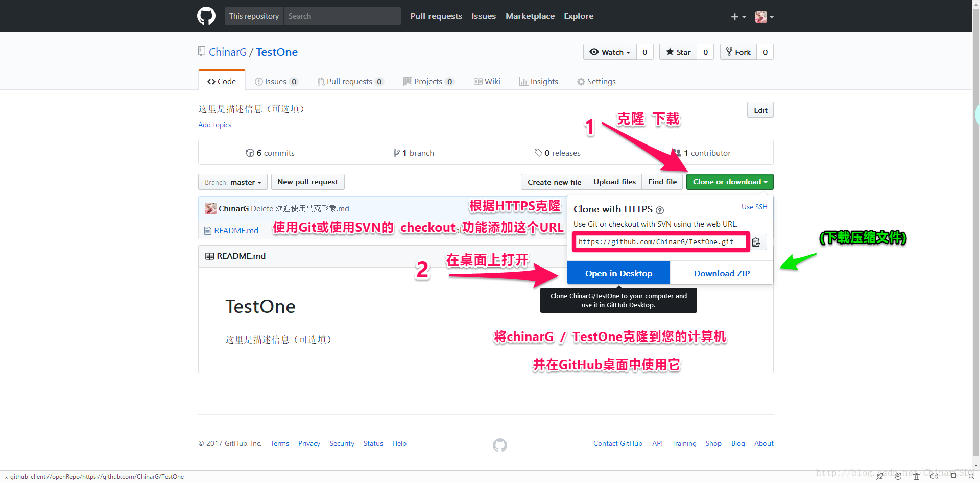Click the Edit description button
The image size is (980, 483).
click(x=760, y=110)
